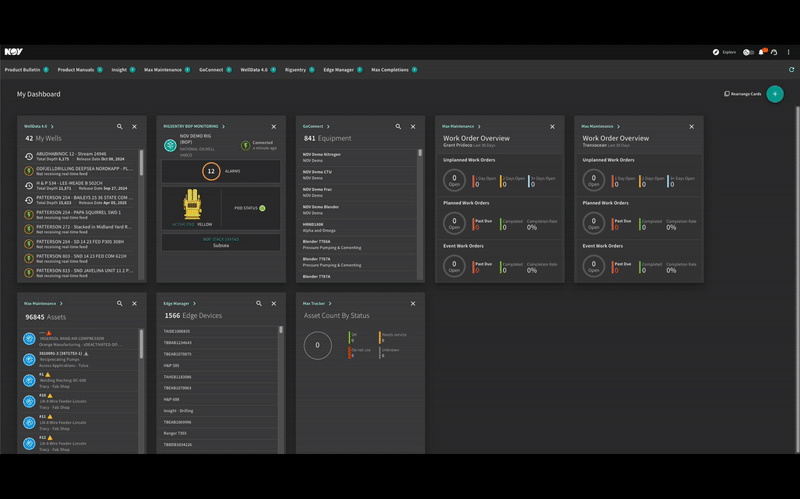Expand the Rigsentry BOP Monitoring chevron
This screenshot has height=499, width=800.
(223, 127)
